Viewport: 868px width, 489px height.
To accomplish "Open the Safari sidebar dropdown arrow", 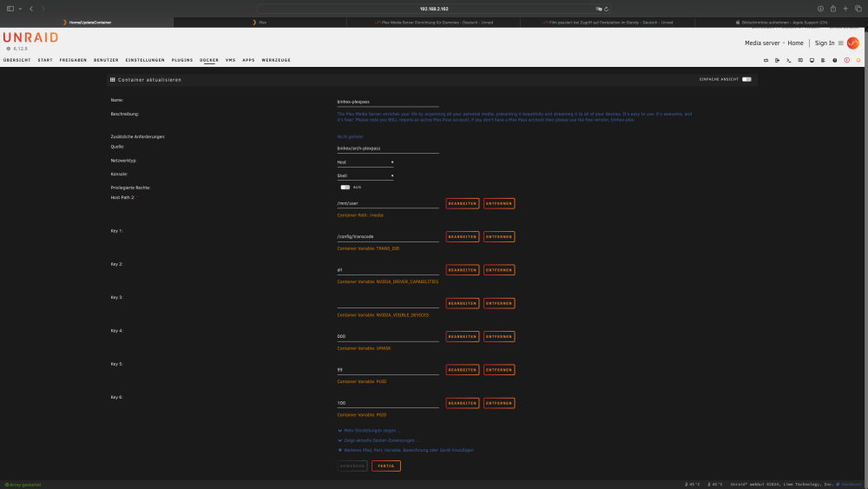I will click(x=20, y=9).
